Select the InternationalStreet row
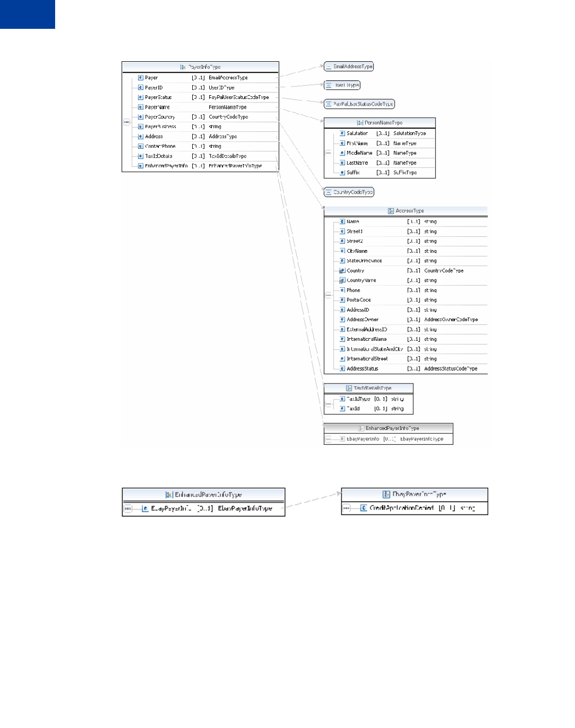 pos(410,359)
